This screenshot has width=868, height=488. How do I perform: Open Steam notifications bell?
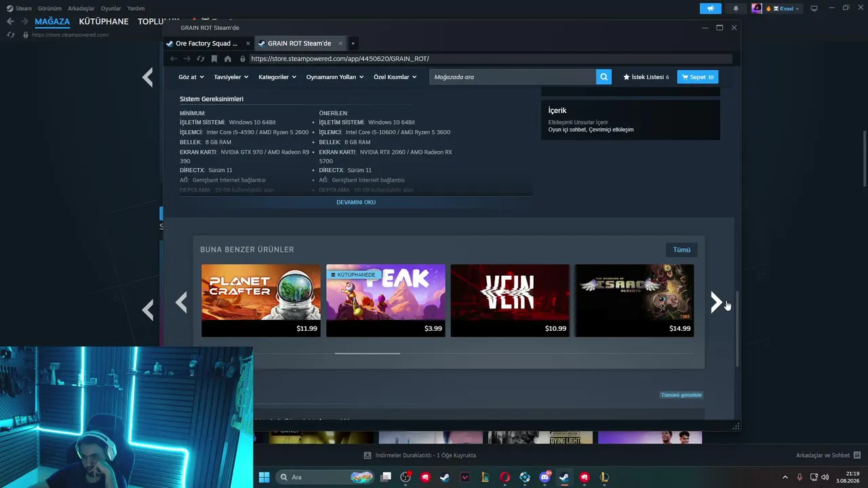coord(736,8)
